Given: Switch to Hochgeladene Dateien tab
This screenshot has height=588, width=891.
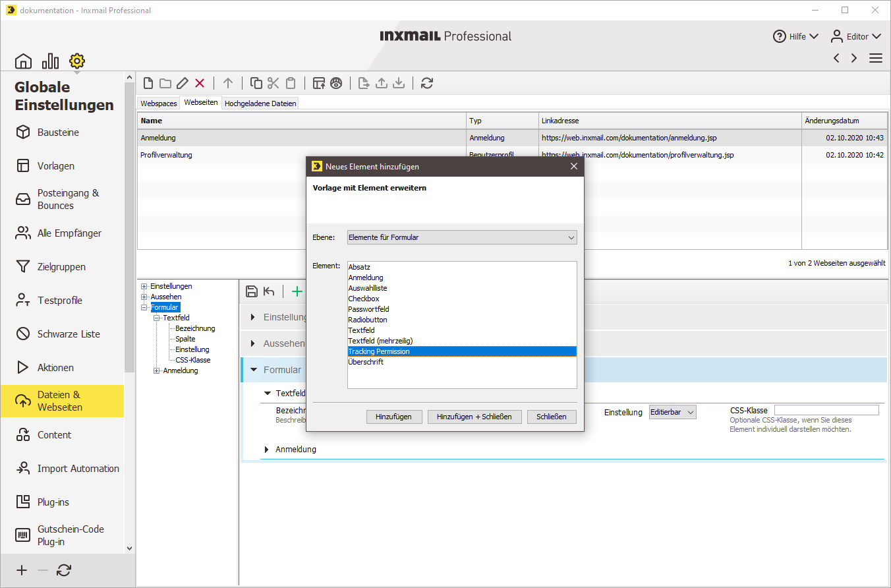Looking at the screenshot, I should click(x=260, y=103).
